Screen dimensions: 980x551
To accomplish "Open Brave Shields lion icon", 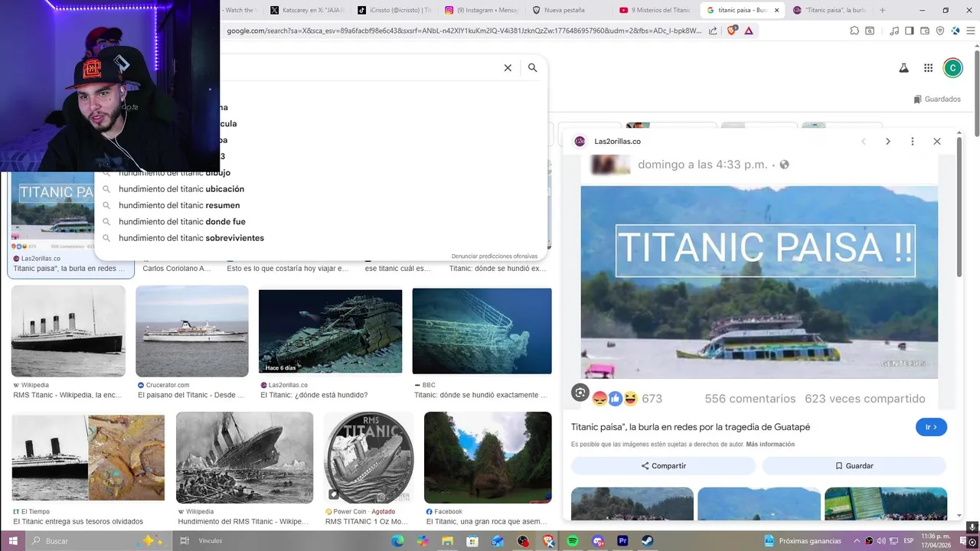I will tap(731, 31).
